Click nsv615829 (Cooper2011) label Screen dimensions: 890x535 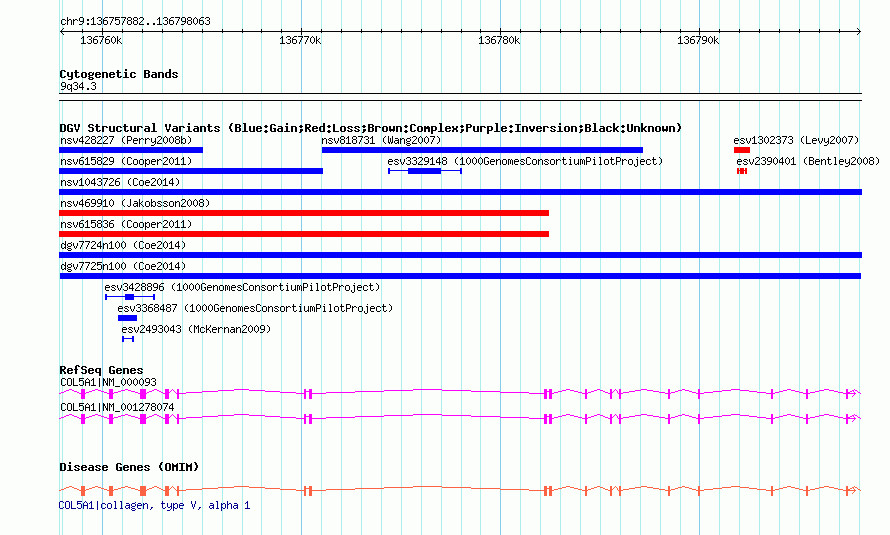126,161
